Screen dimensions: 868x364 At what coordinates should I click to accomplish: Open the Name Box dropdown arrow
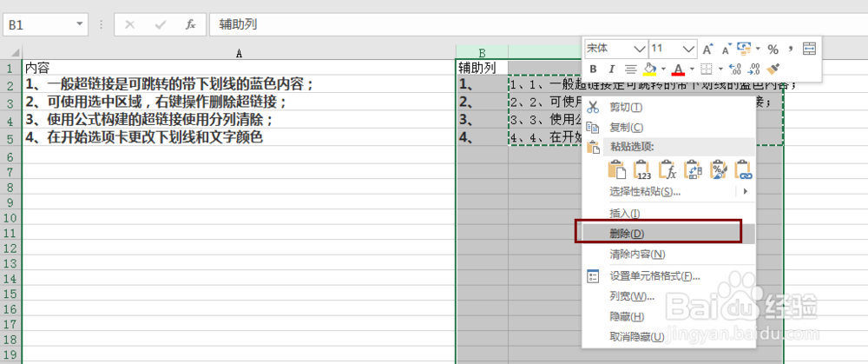point(80,24)
